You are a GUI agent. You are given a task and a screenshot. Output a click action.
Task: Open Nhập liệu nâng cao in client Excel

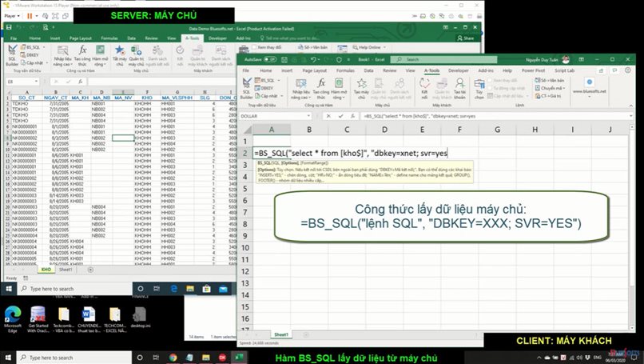[301, 89]
